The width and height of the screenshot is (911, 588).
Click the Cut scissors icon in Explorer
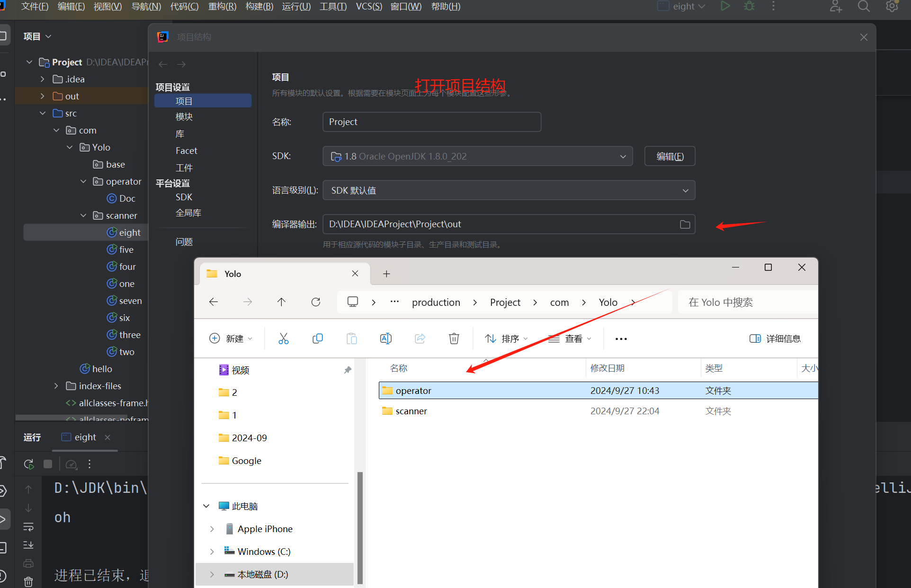(283, 339)
